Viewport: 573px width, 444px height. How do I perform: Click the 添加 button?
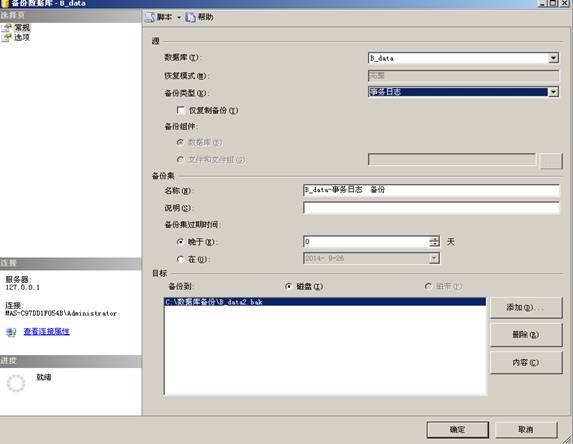click(525, 307)
